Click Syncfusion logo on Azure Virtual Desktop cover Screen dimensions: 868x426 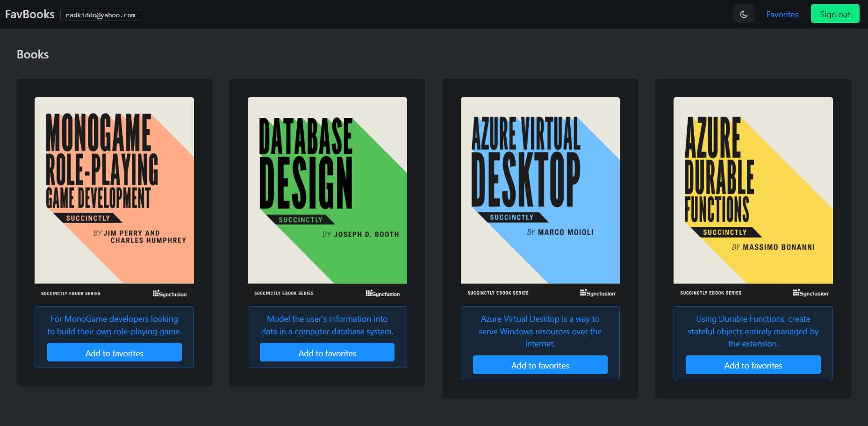pyautogui.click(x=598, y=293)
